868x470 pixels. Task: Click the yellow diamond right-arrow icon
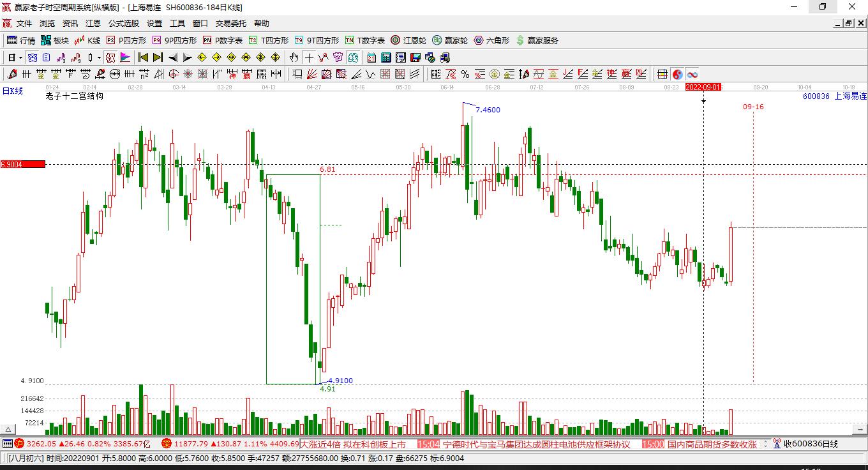coord(216,57)
